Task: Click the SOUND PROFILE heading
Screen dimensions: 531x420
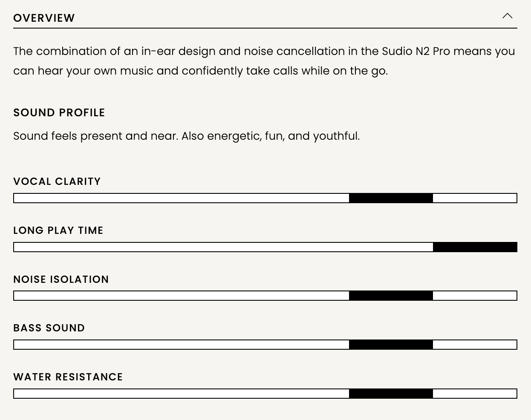Action: coord(59,112)
